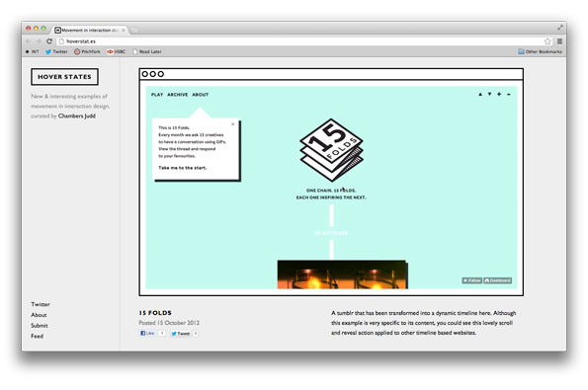Open the Twitter bookmark in the bookmarks bar

56,51
